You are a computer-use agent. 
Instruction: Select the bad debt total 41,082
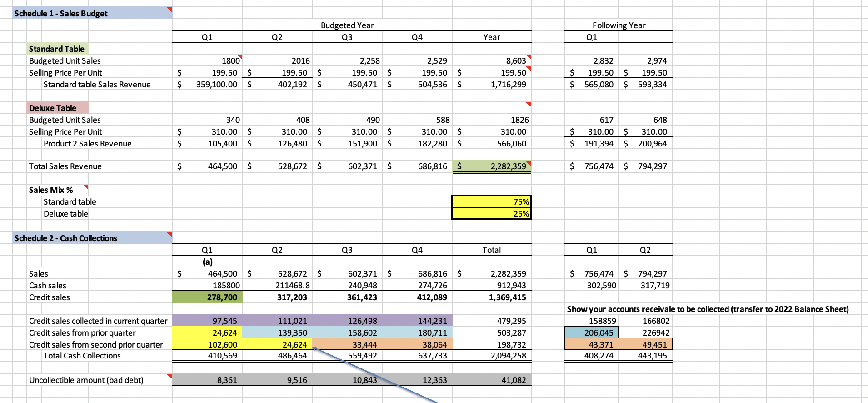(492, 380)
